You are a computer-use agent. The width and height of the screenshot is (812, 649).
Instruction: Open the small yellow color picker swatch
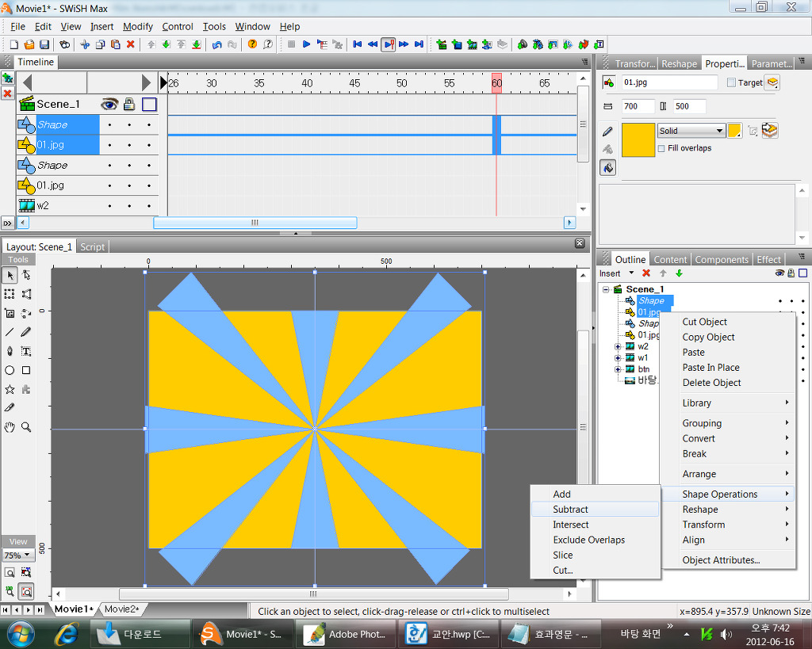[x=734, y=131]
